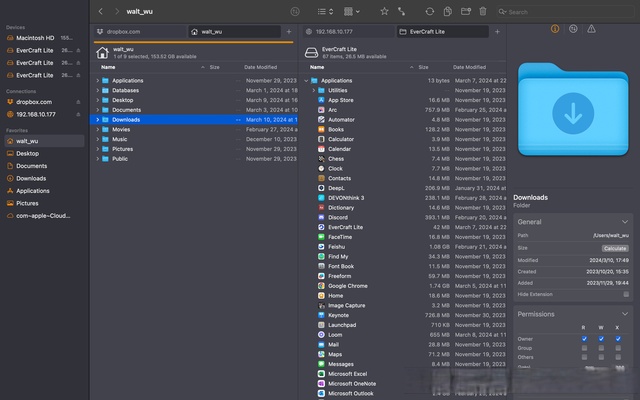Open the 192.168.10.177 tab
The image size is (640, 400).
tap(349, 31)
